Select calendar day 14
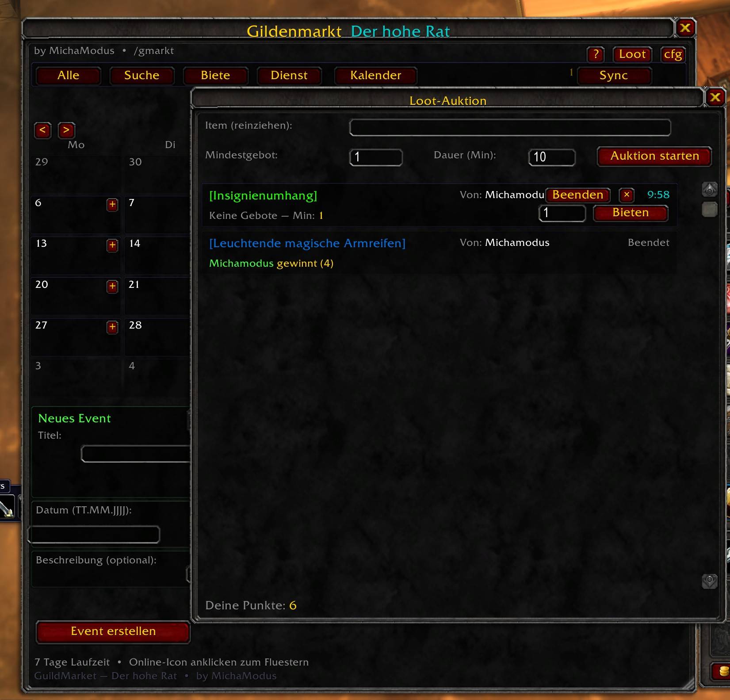 coord(157,255)
